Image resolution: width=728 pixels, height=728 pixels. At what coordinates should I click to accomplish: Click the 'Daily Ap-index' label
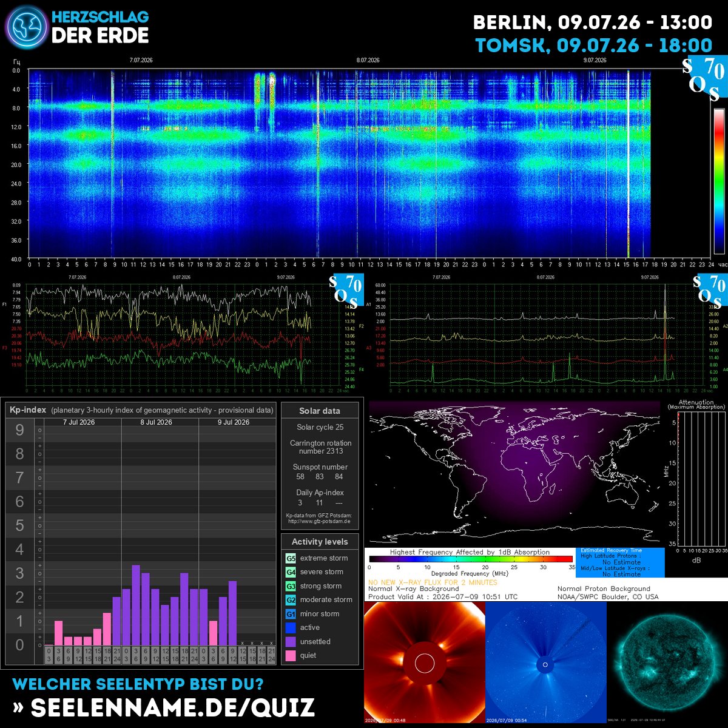(320, 493)
